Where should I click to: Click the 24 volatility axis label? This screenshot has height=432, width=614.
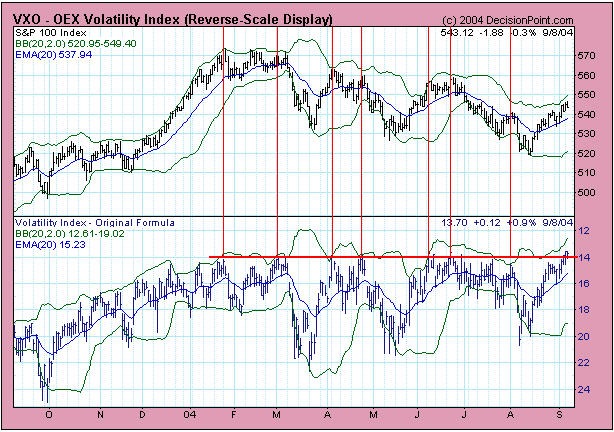583,390
